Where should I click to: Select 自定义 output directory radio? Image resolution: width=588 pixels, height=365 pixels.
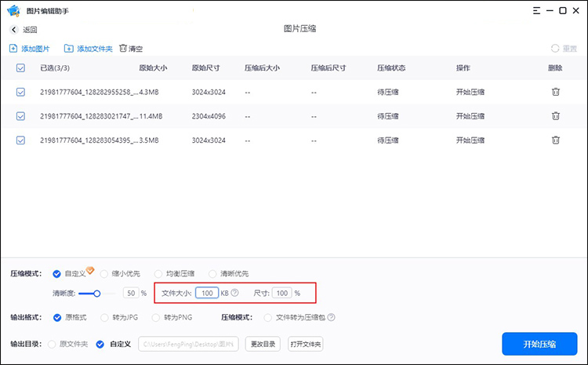coord(100,344)
